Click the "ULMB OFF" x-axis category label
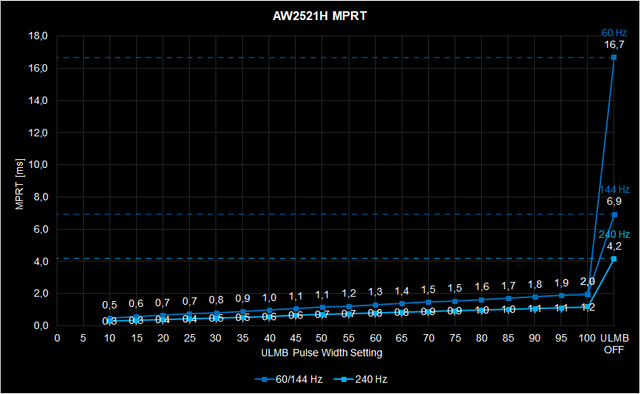 tap(614, 344)
